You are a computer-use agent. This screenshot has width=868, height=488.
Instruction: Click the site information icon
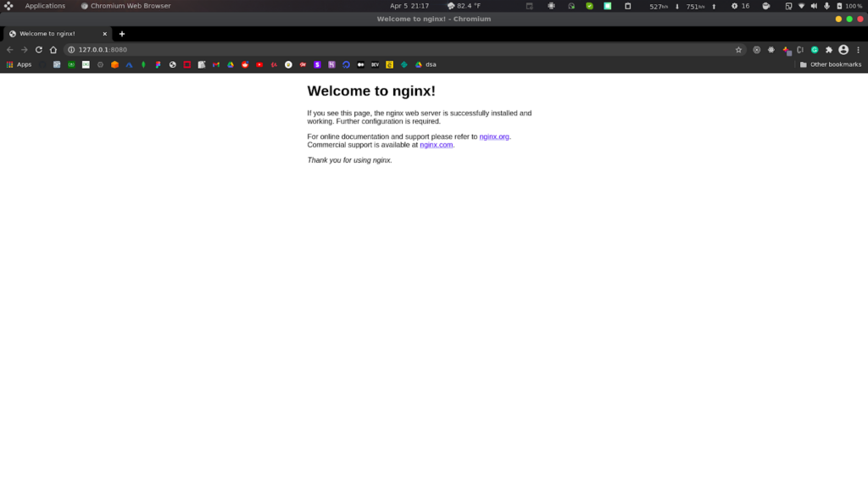coord(71,50)
